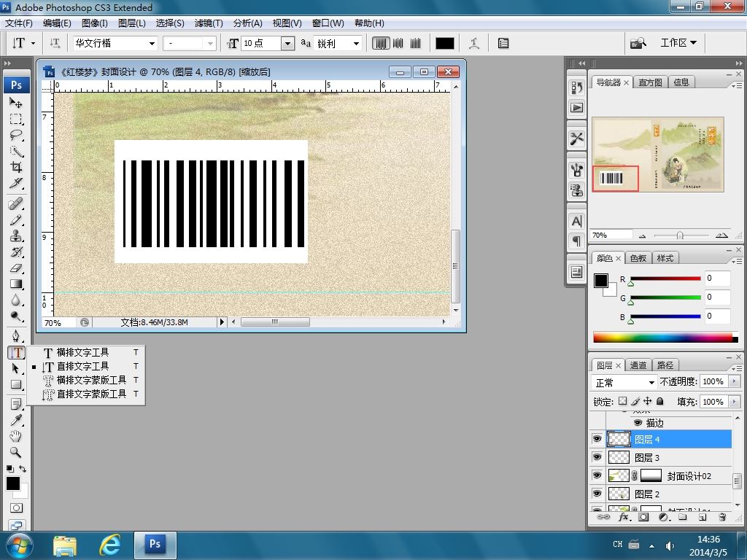Image resolution: width=747 pixels, height=560 pixels.
Task: Select the Brush tool
Action: [x=16, y=220]
